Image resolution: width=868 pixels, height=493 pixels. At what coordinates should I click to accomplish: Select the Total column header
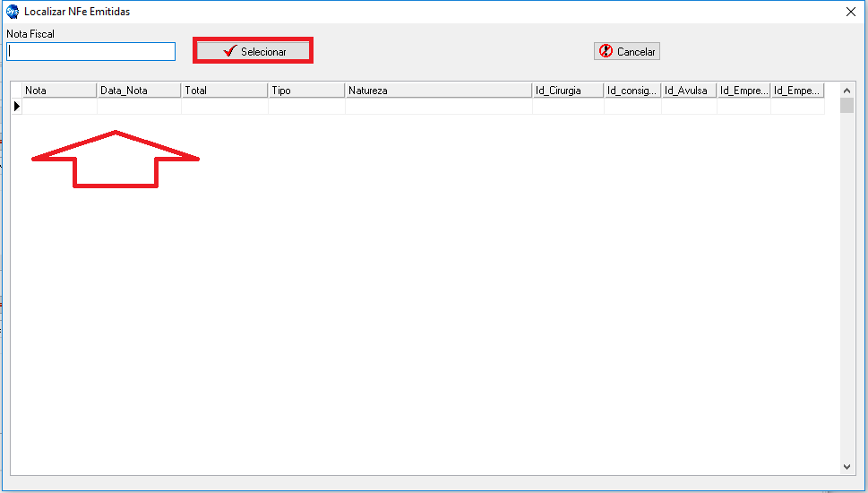pos(224,91)
